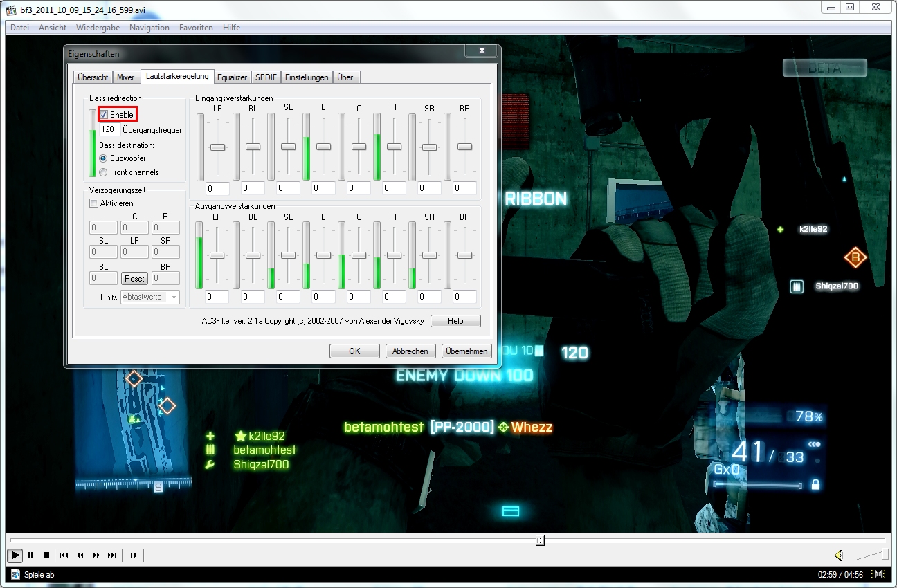Select the Lautstärkeregelung tab
897x588 pixels.
coord(176,76)
